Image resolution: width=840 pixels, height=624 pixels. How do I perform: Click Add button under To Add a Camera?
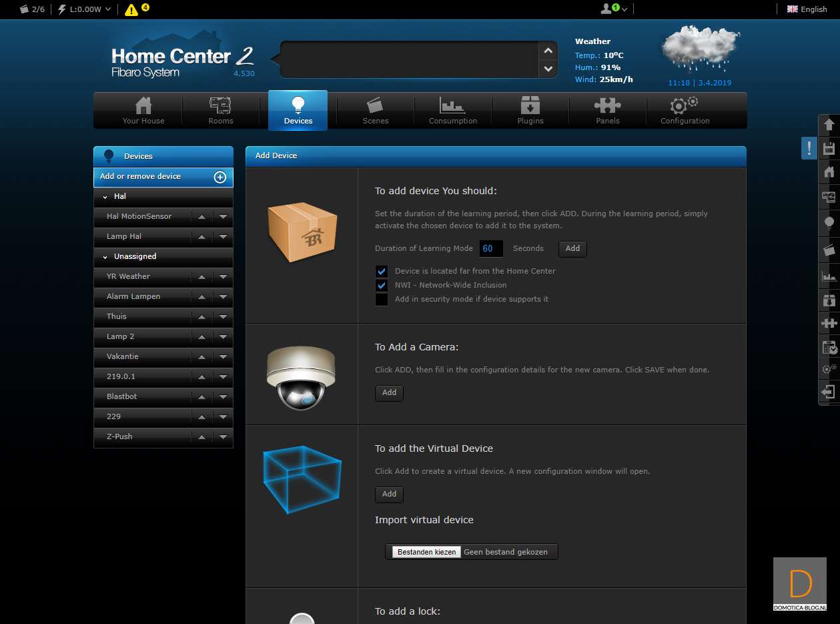[x=389, y=393]
